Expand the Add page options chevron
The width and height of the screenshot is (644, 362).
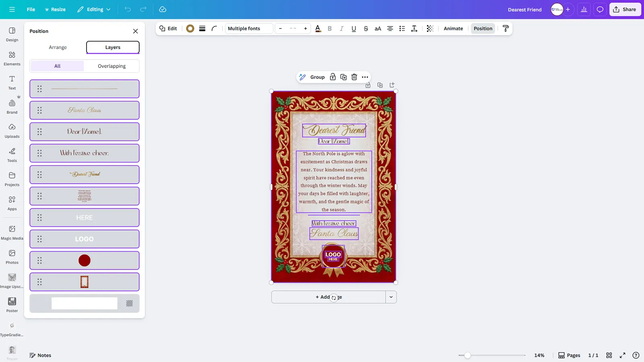(391, 297)
